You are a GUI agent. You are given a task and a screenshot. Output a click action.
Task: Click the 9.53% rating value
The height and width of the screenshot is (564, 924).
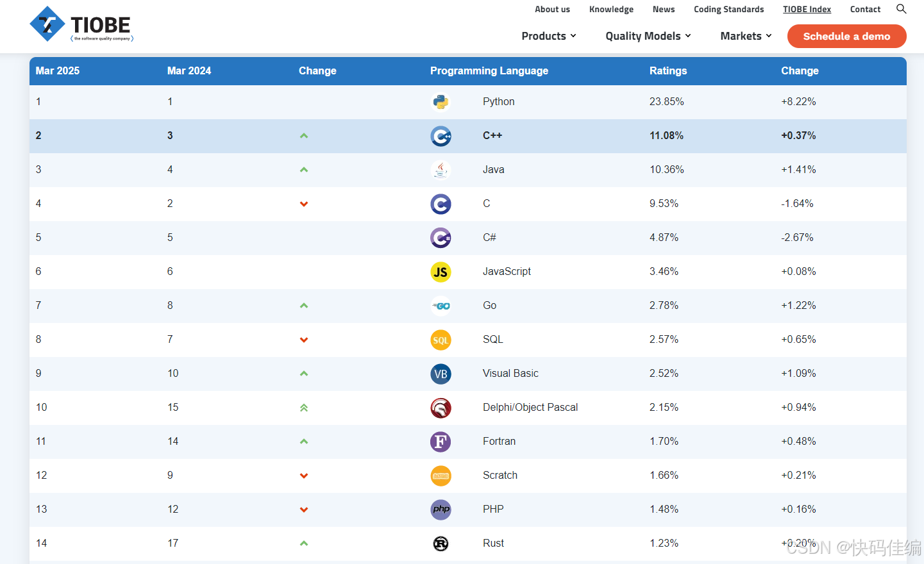664,203
